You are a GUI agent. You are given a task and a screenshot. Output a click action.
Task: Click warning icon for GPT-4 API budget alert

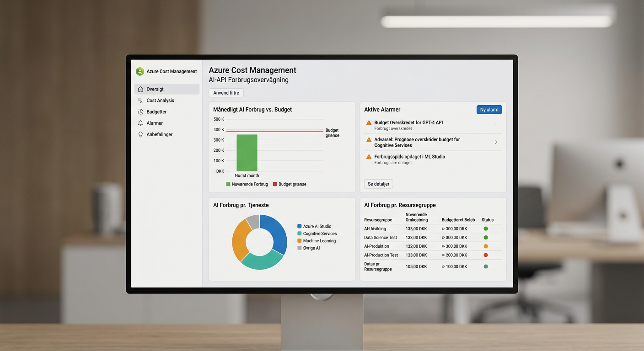[x=369, y=123]
